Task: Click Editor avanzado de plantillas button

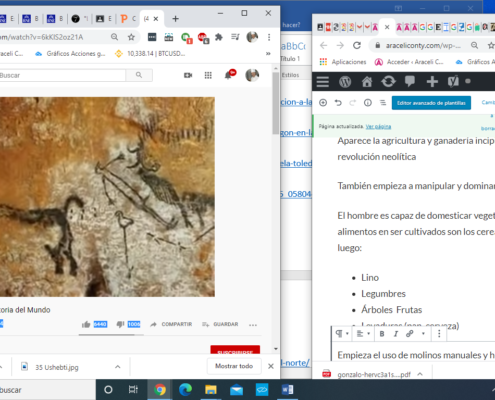Action: point(431,103)
